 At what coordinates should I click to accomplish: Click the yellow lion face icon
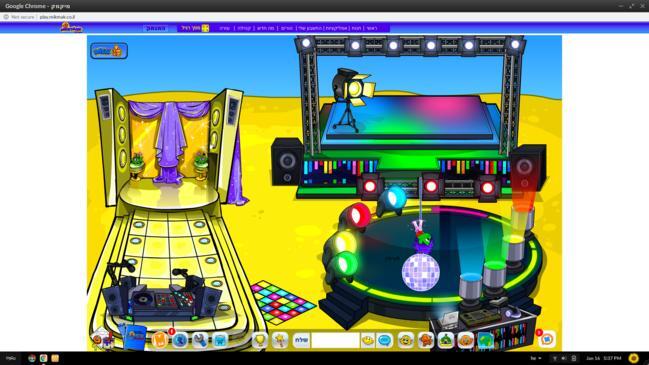406,340
